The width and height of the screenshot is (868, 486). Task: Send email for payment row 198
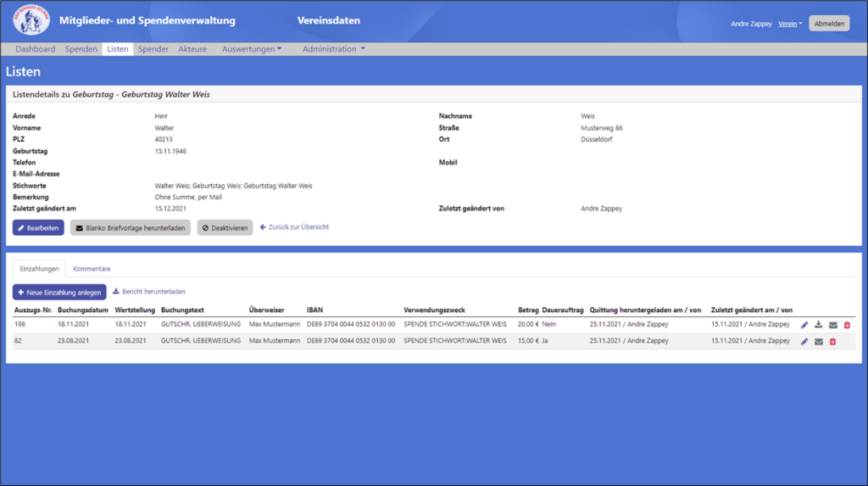point(832,325)
